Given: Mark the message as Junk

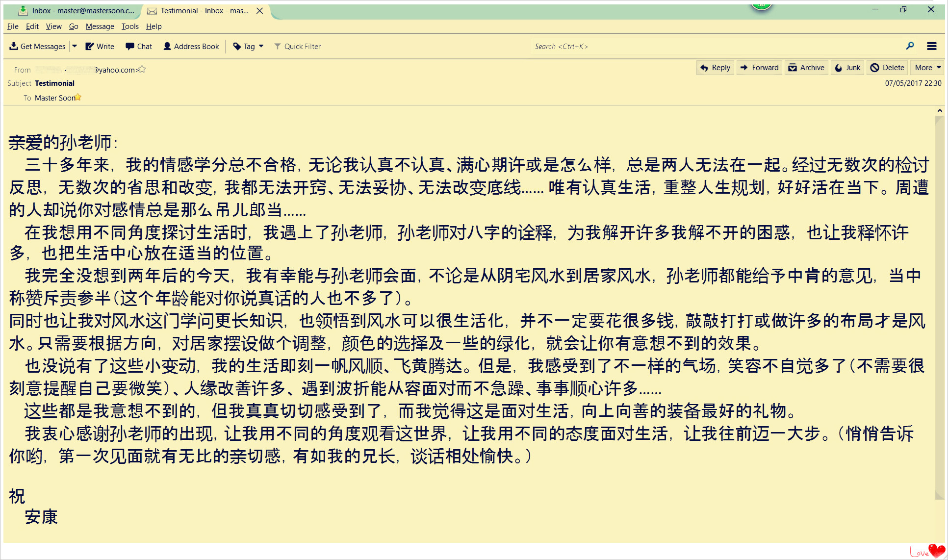Looking at the screenshot, I should click(847, 68).
